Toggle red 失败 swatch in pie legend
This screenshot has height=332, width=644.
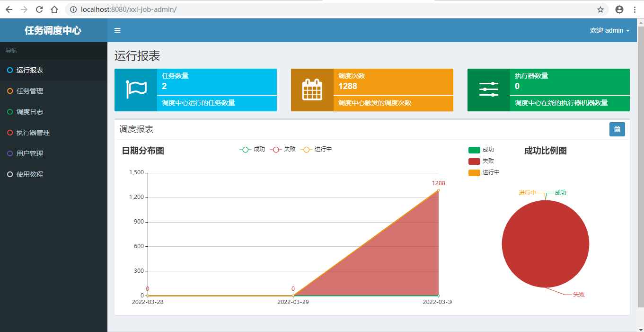tap(474, 162)
